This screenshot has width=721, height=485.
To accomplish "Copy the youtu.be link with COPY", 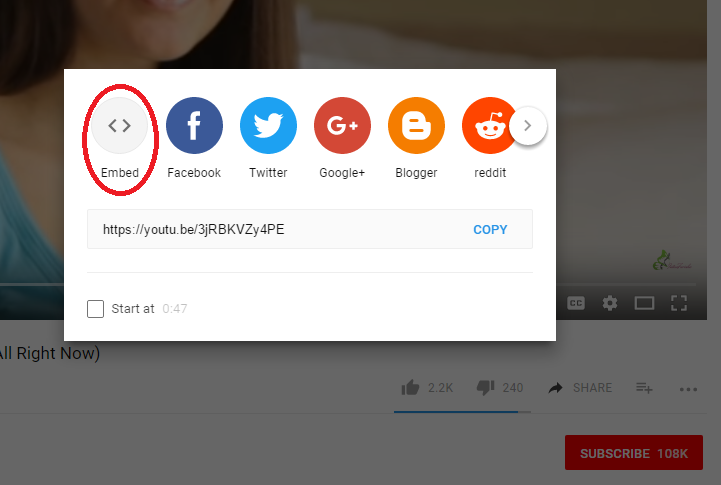I will click(490, 229).
